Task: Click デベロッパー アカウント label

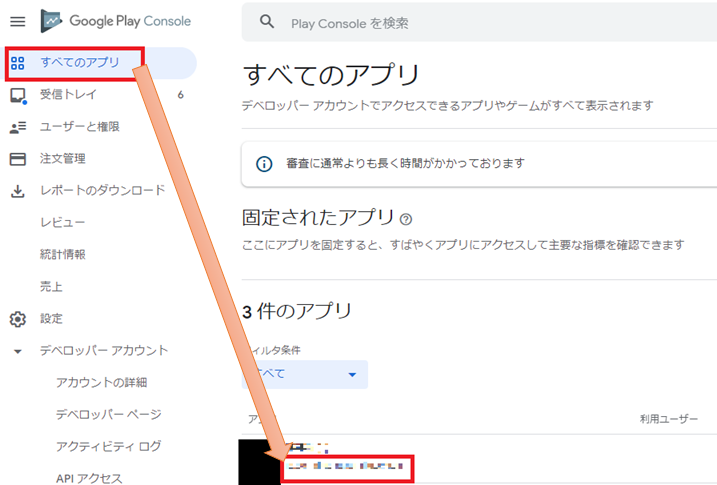Action: (104, 351)
